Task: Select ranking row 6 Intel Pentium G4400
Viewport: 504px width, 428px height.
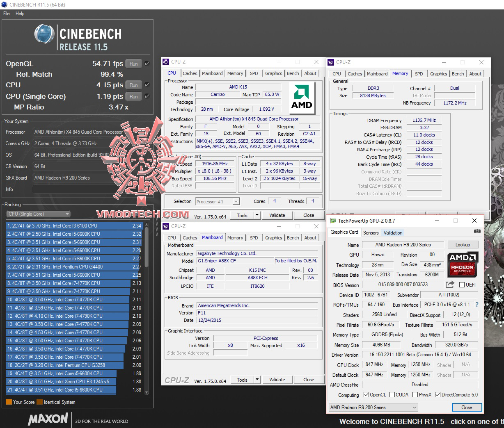Action: 74,267
